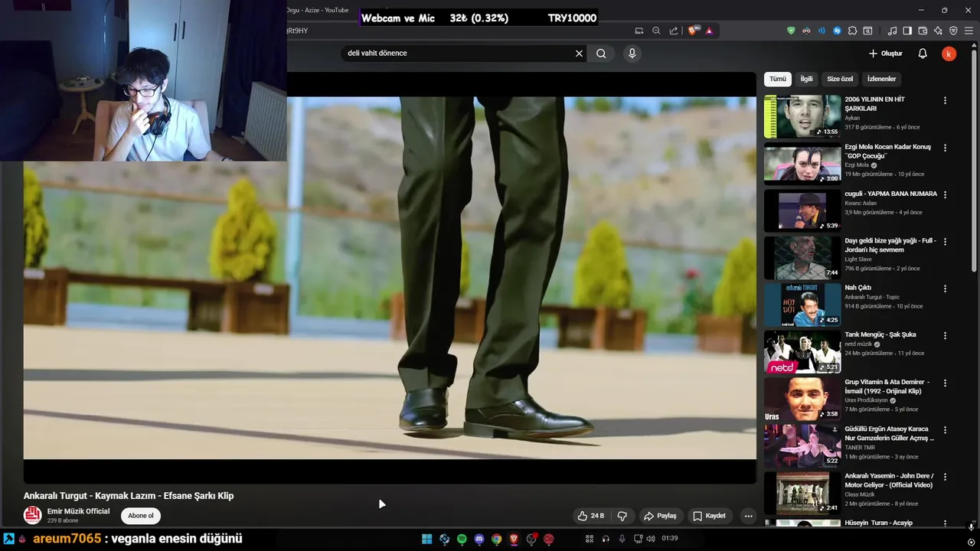
Task: Open Emir Müzik Official channel name
Action: (78, 511)
